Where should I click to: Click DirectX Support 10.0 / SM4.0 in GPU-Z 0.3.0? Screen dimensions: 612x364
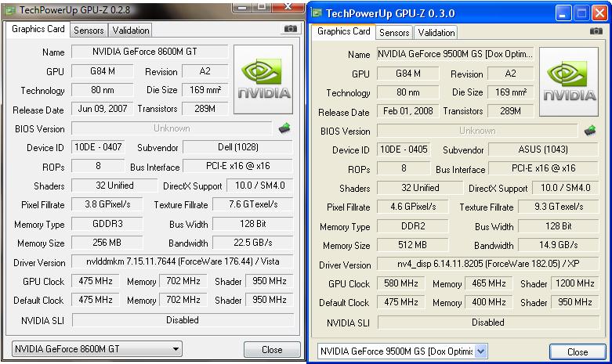tap(565, 188)
